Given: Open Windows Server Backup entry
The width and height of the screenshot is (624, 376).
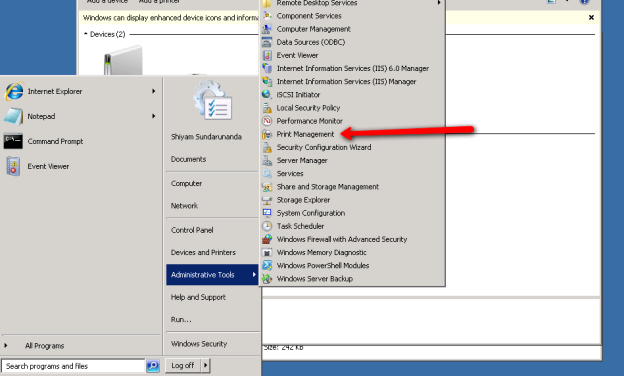Looking at the screenshot, I should tap(314, 279).
